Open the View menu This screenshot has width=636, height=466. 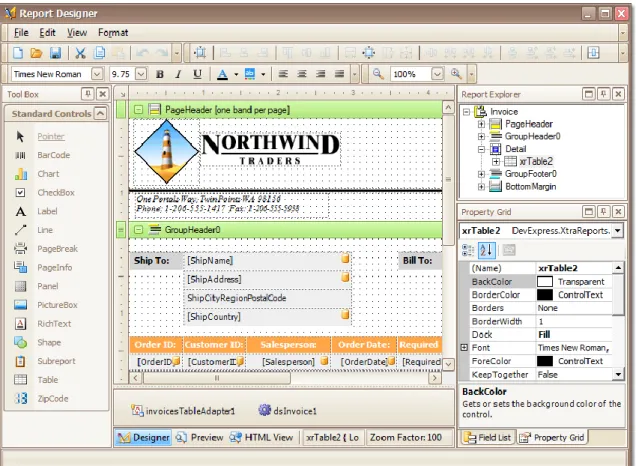77,32
